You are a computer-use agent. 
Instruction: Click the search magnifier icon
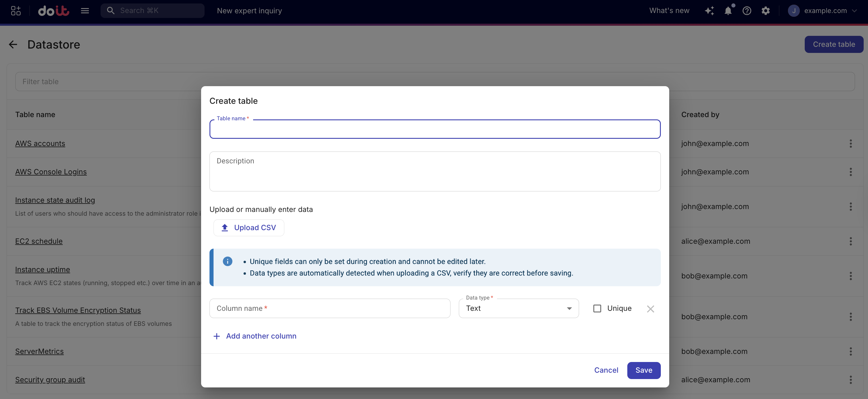[110, 10]
